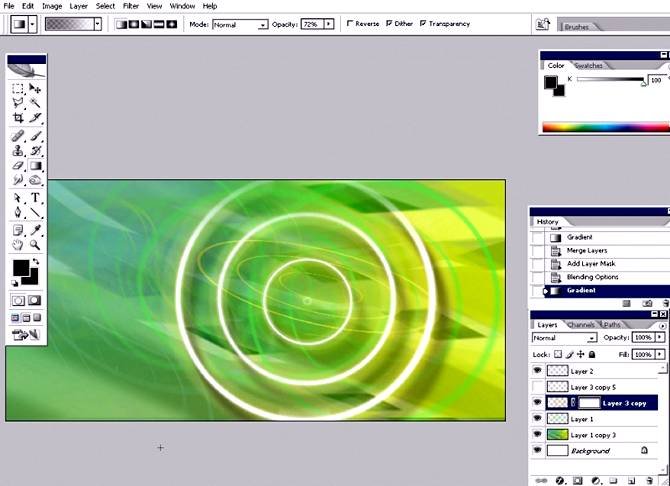Select the Gradient tool in toolbox
Screen dimensions: 670x486
coord(35,166)
